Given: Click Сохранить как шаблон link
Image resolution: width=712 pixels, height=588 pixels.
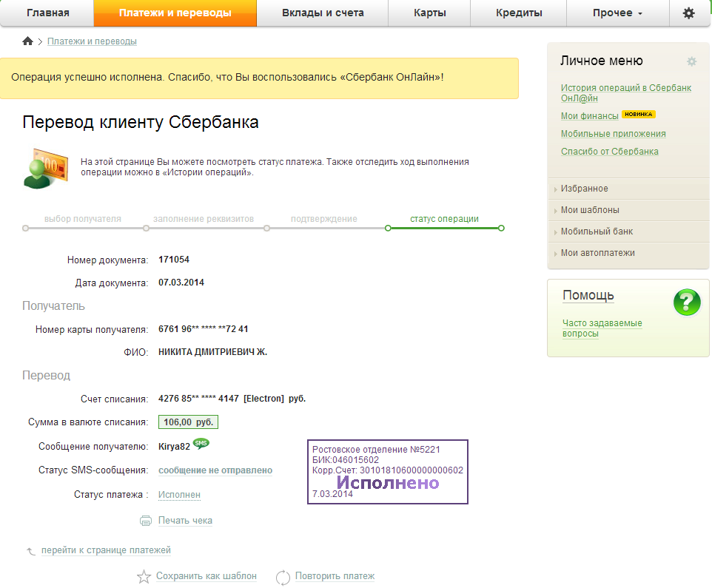Looking at the screenshot, I should (206, 575).
